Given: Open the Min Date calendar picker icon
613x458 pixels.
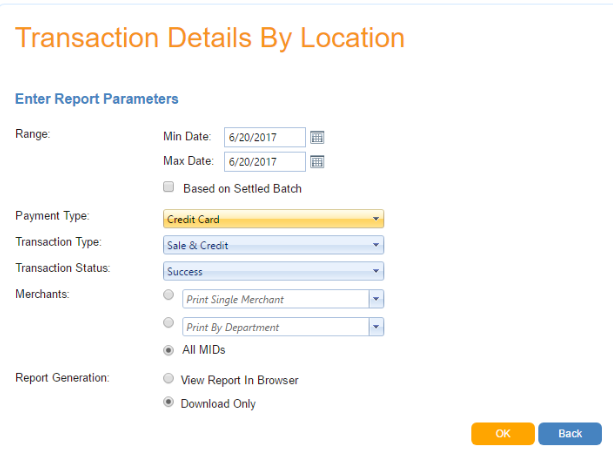Looking at the screenshot, I should coord(318,137).
